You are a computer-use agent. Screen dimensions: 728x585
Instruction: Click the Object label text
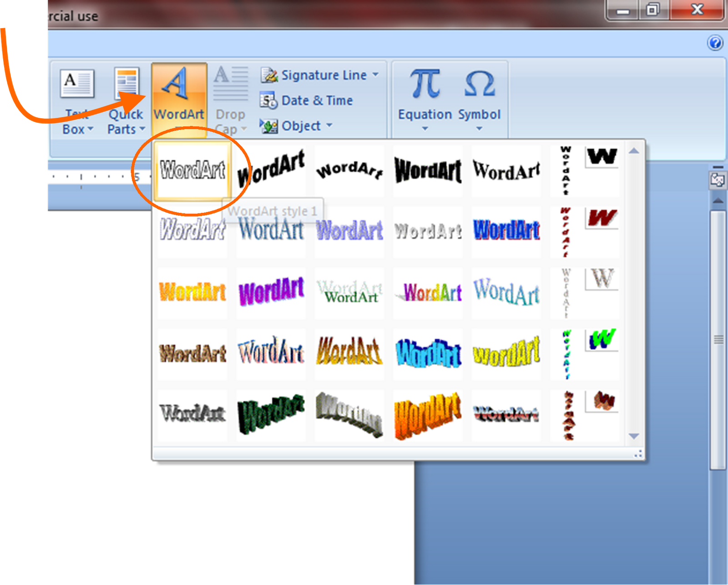pyautogui.click(x=301, y=126)
